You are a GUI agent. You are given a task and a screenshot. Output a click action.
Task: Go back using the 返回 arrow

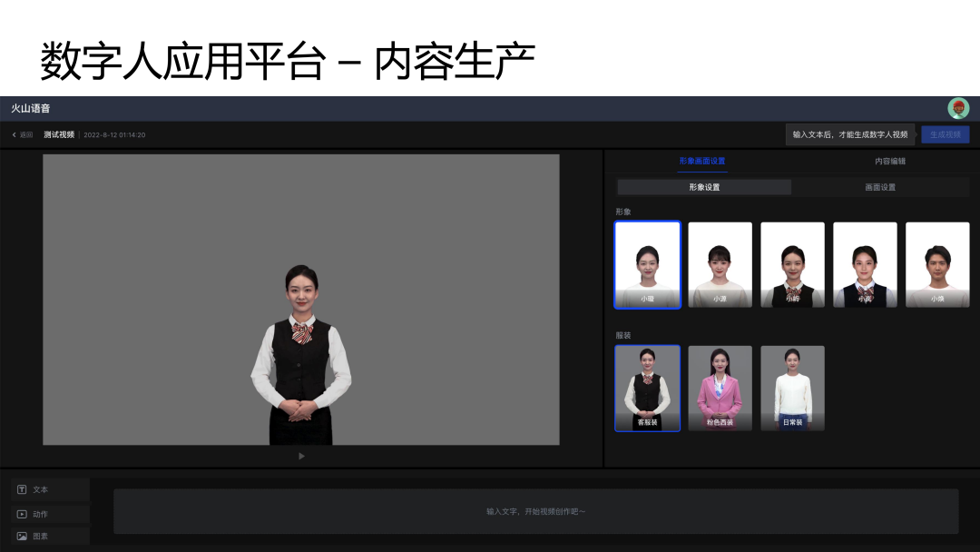pos(23,135)
